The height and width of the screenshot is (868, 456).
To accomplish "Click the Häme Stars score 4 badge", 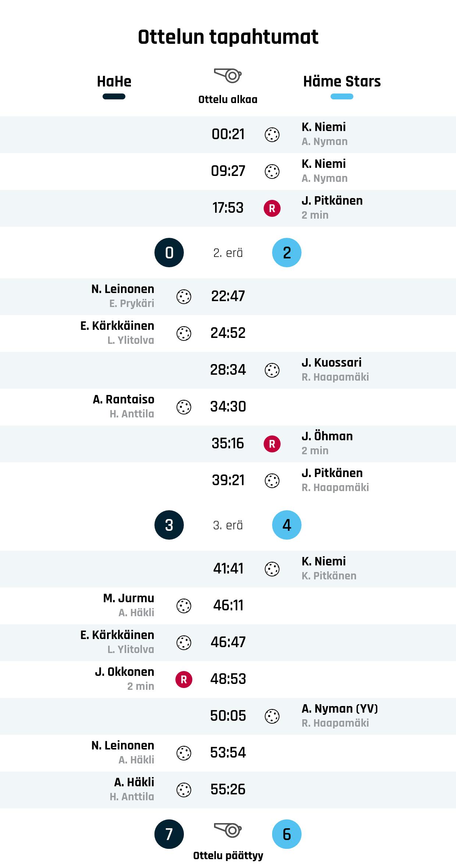I will click(287, 525).
